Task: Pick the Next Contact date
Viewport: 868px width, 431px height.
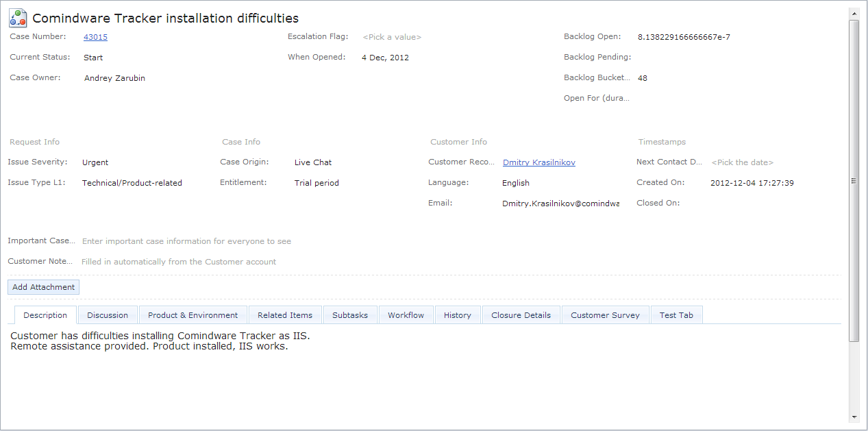Action: point(743,162)
